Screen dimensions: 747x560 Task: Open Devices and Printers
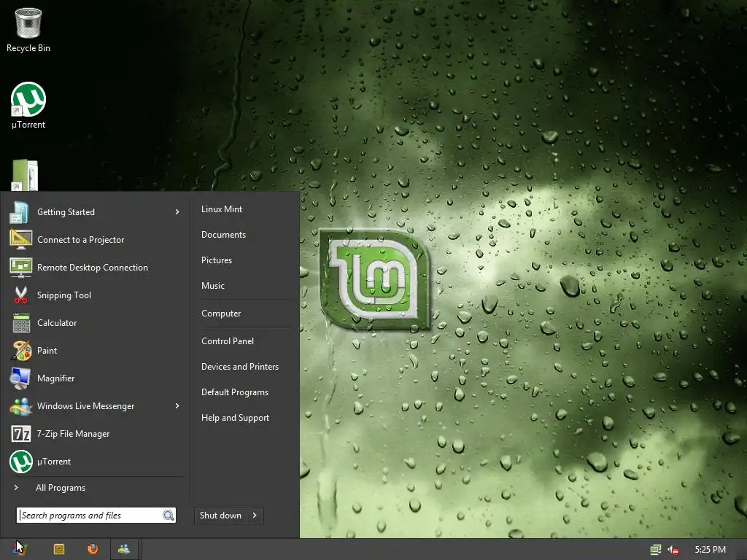pos(239,367)
